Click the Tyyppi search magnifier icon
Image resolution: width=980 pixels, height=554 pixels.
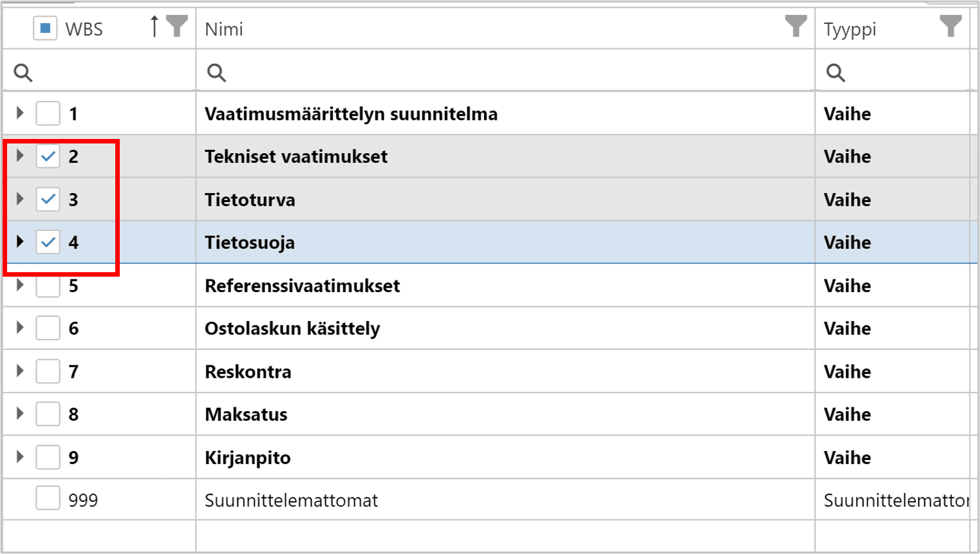835,73
